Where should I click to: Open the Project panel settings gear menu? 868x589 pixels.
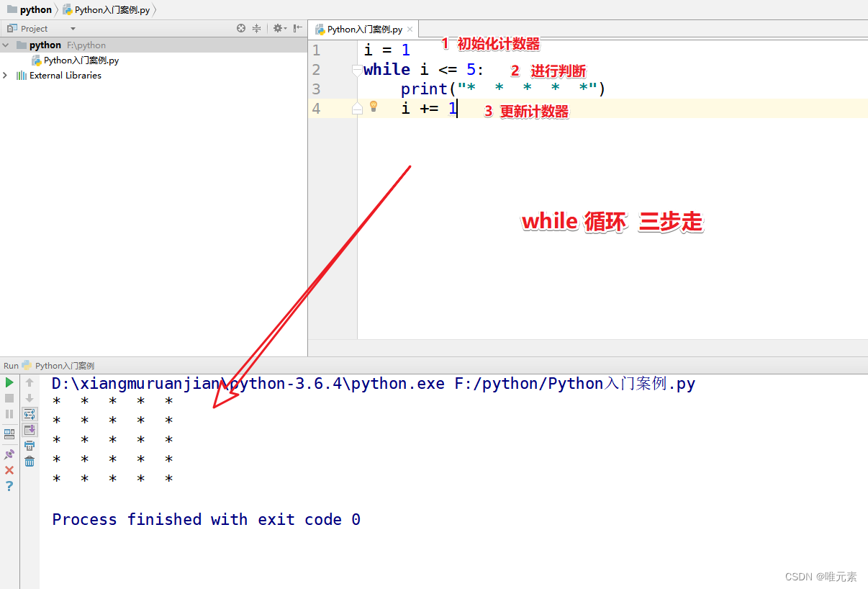[279, 27]
